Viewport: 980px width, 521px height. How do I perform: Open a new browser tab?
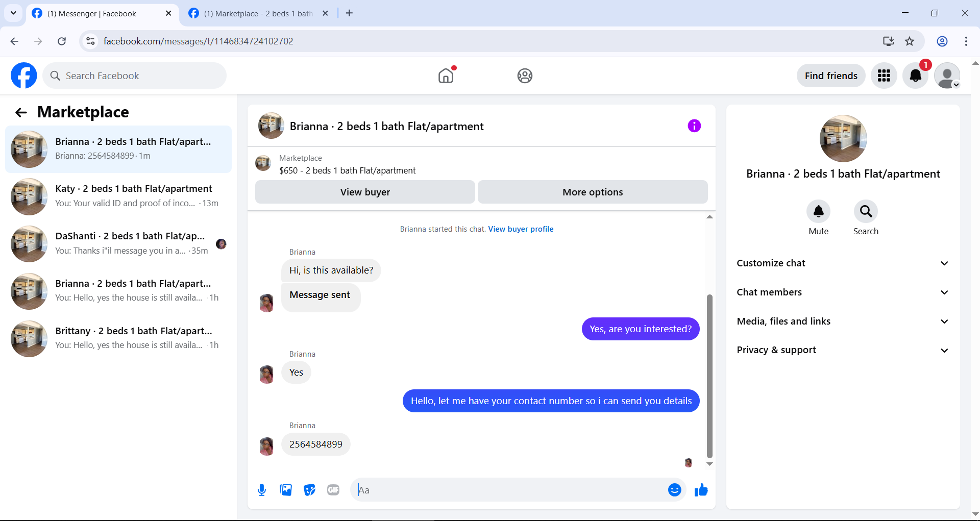349,13
